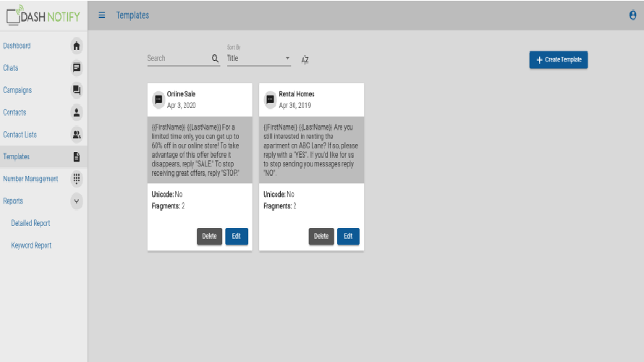
Task: Click the Apr 30, 2019 date
Action: (295, 105)
